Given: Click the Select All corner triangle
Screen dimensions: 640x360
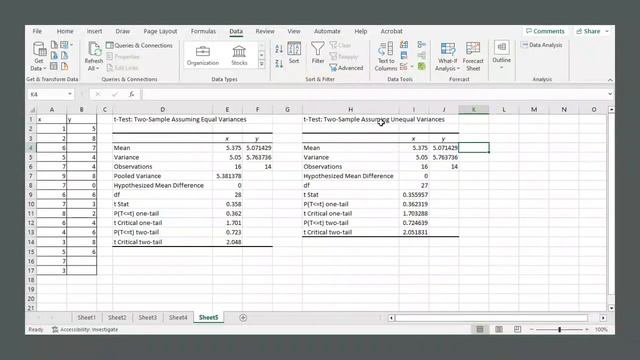Looking at the screenshot, I should pyautogui.click(x=32, y=109).
